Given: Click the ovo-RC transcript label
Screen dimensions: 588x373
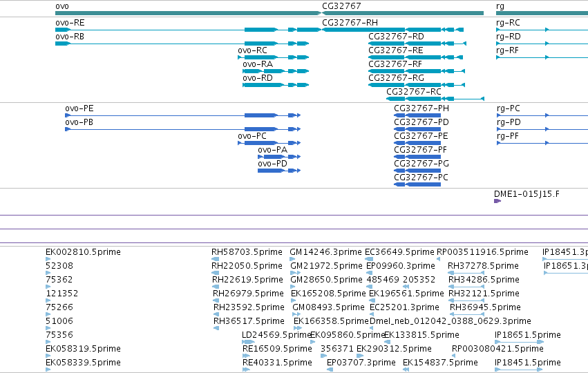Looking at the screenshot, I should (252, 50).
